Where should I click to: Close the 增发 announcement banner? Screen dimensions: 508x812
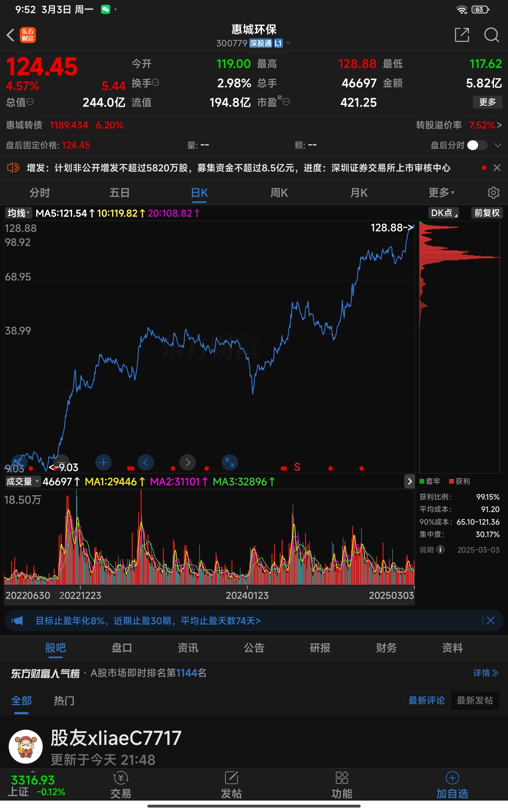coord(497,167)
